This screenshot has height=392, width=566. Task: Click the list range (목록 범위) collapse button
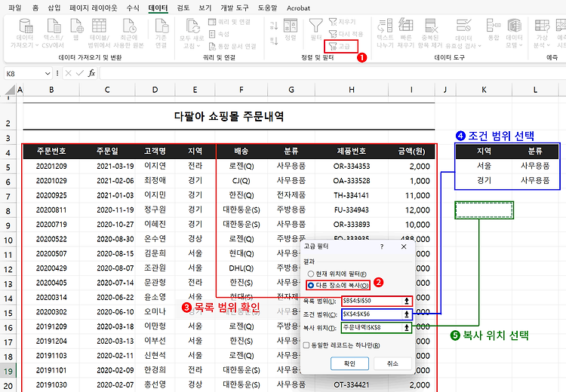click(x=407, y=301)
